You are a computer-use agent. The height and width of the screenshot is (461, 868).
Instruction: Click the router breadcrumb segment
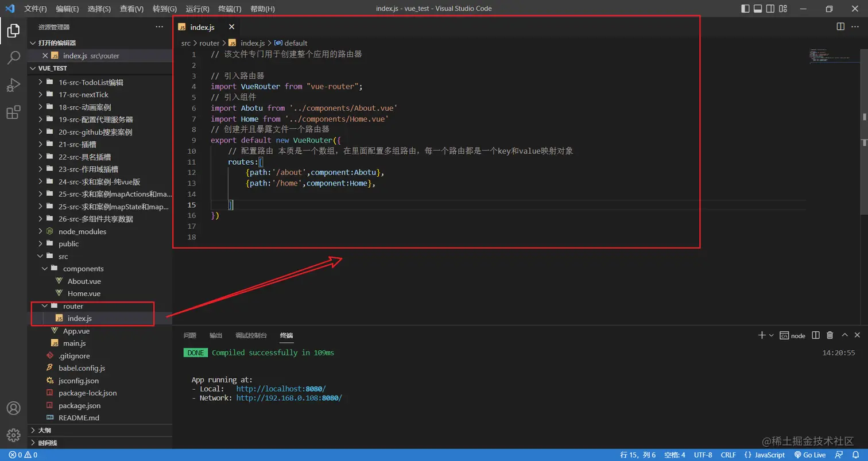[x=210, y=43]
